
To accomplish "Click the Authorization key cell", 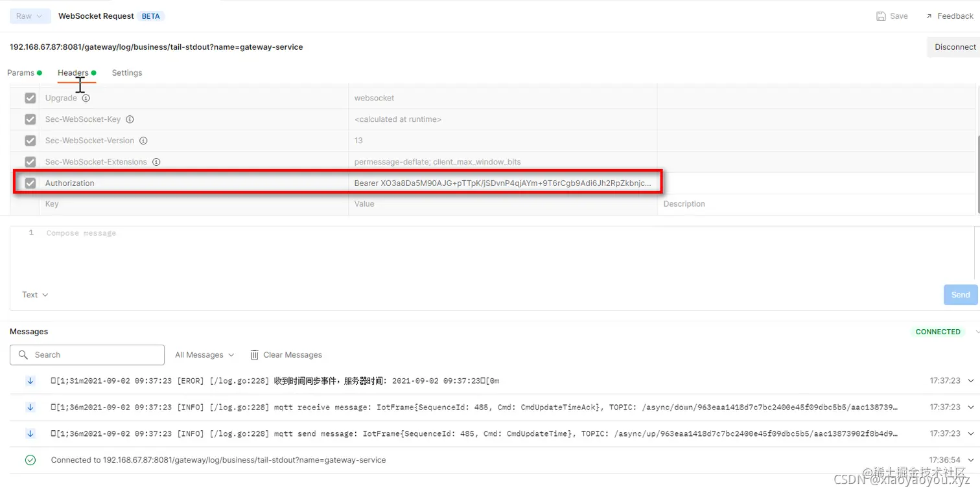I will click(193, 183).
